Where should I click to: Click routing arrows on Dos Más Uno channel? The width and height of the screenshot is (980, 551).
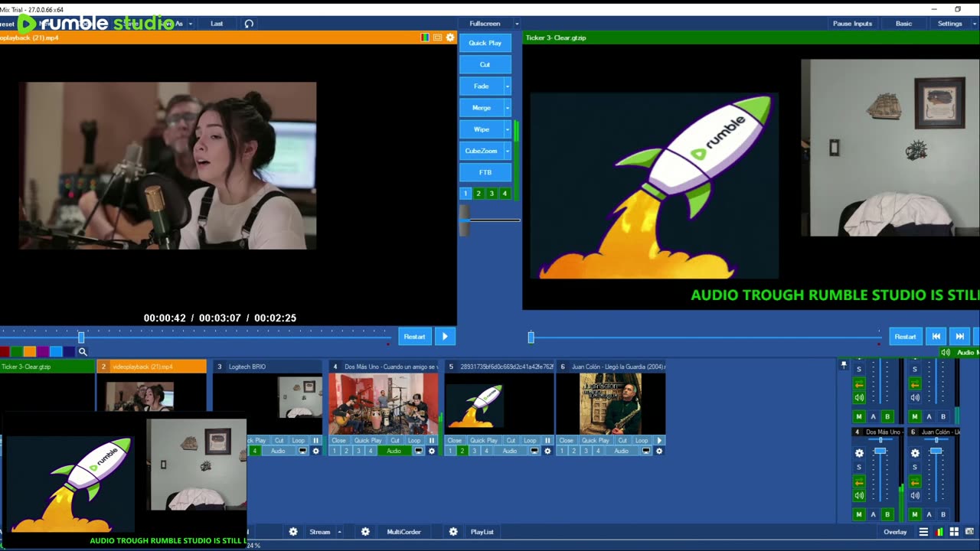(859, 482)
